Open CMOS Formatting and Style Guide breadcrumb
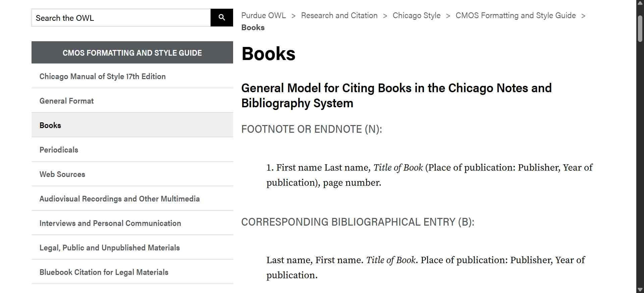Image resolution: width=644 pixels, height=293 pixels. (516, 15)
